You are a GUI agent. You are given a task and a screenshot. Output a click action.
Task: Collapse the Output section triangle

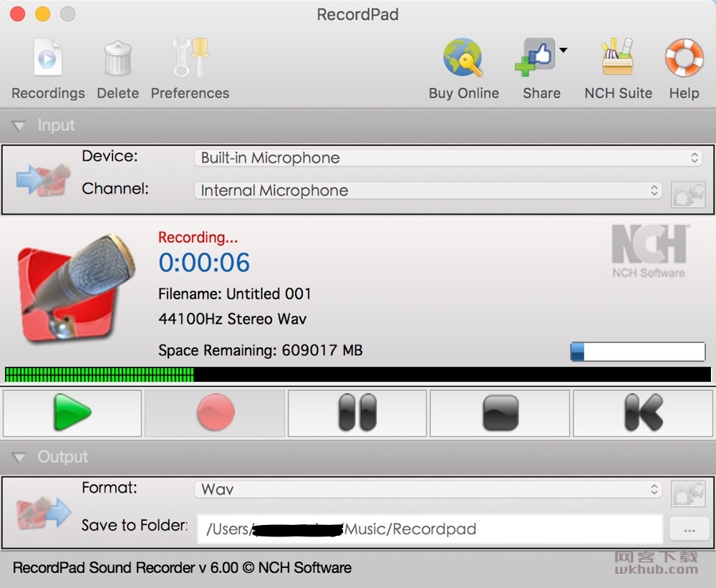(19, 457)
